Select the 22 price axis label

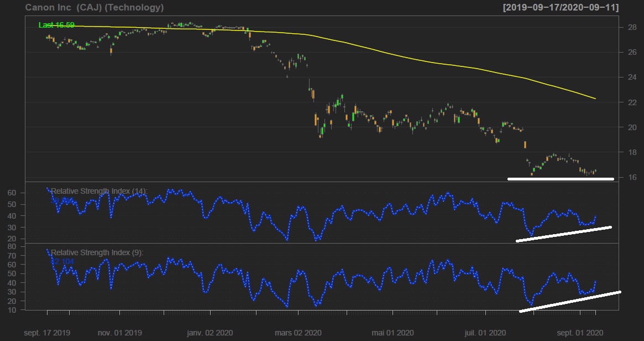coord(631,102)
